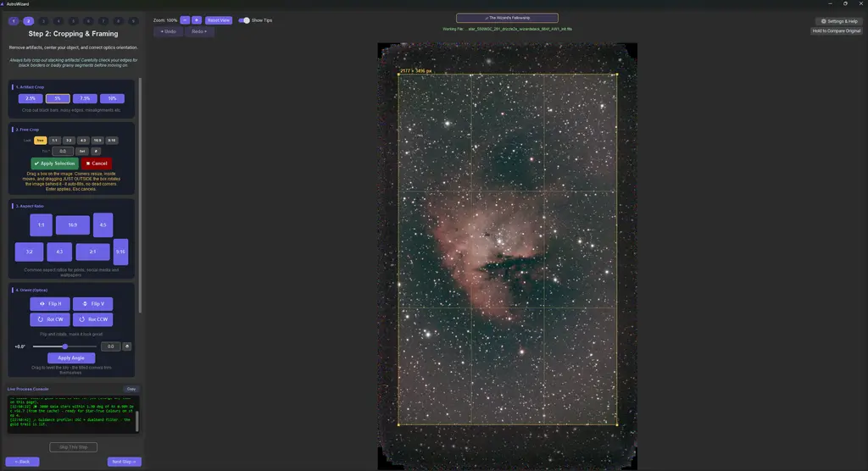Pick the 2:1 aspect ratio tile

point(92,252)
